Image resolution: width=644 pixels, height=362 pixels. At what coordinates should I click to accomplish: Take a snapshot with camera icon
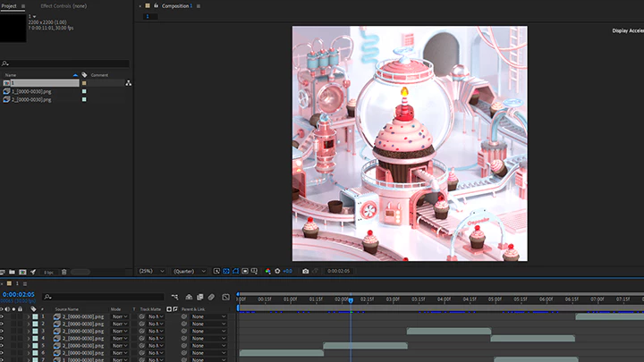tap(306, 271)
